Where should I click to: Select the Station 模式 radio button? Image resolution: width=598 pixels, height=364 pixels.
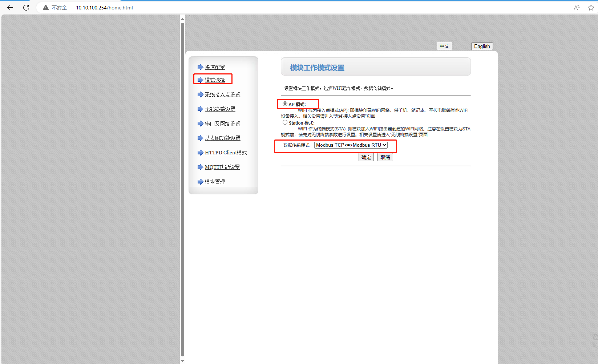pyautogui.click(x=285, y=122)
